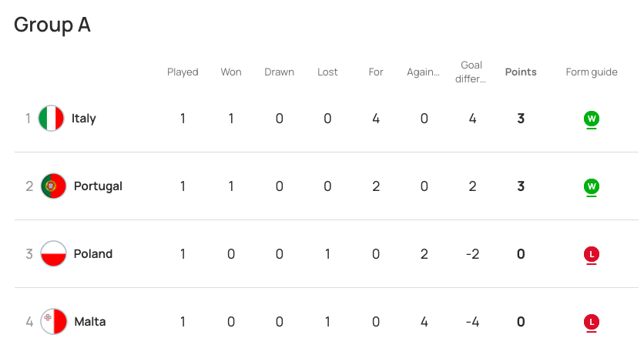
Task: Click the truncated Goal difference header
Action: [472, 72]
